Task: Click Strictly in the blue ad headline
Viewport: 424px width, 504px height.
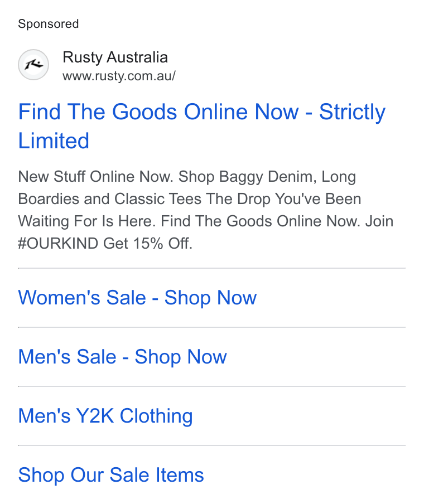Action: click(352, 112)
